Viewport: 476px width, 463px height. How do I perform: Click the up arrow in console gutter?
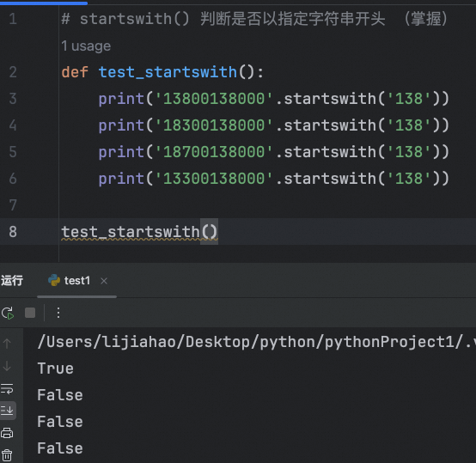point(7,344)
